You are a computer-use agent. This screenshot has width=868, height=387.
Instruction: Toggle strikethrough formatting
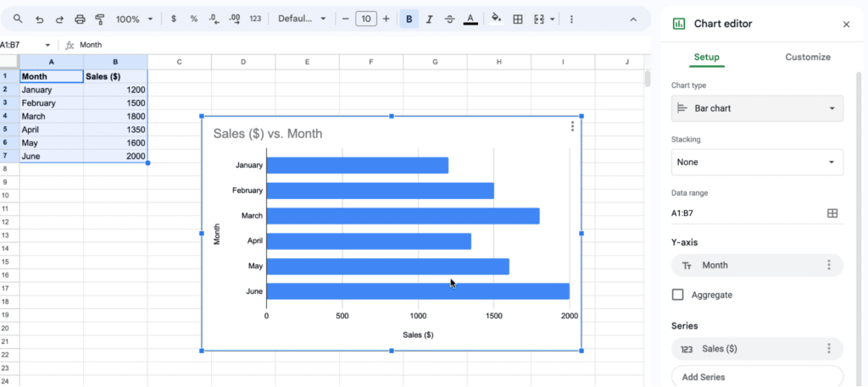tap(449, 19)
